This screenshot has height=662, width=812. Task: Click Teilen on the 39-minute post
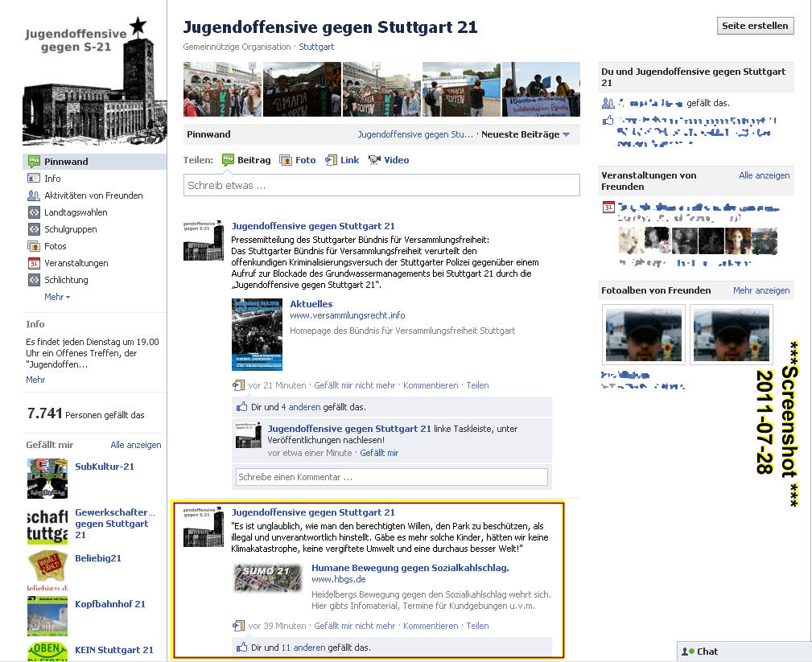pyautogui.click(x=477, y=626)
